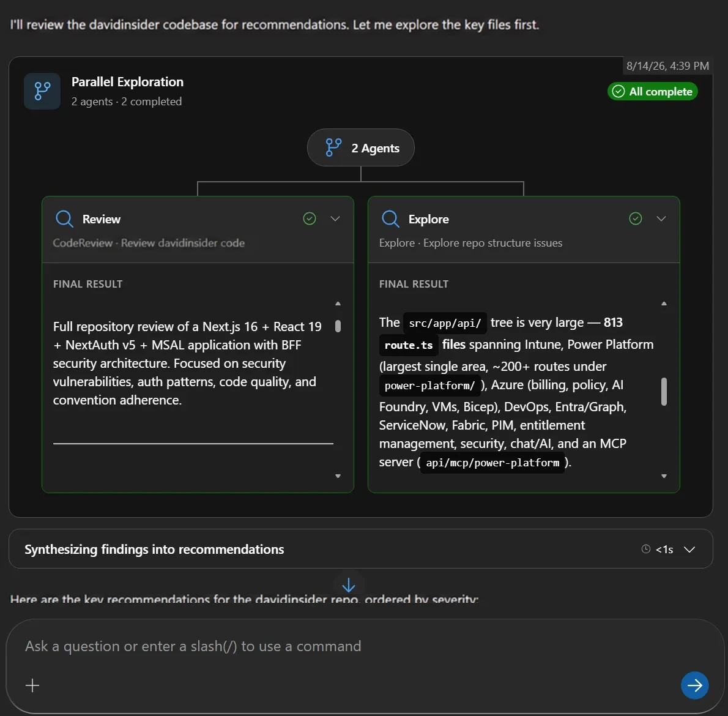Click '2 agents · 2 completed' status text
728x716 pixels.
pos(126,101)
